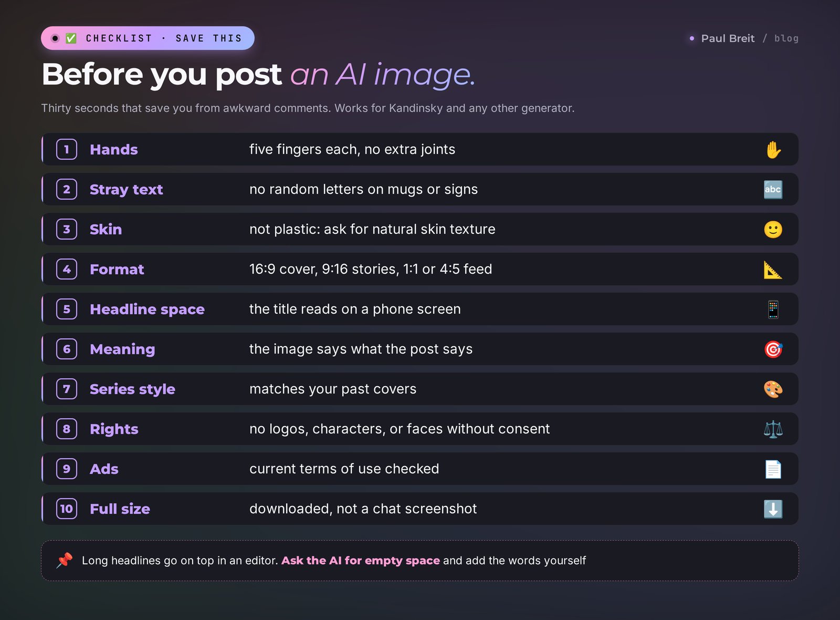Click the number 4 badge beside Format
This screenshot has height=620, width=840.
coord(67,269)
